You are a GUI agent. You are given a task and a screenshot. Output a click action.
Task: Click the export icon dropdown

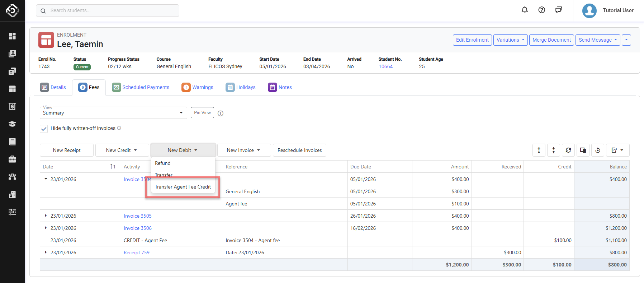tap(617, 150)
